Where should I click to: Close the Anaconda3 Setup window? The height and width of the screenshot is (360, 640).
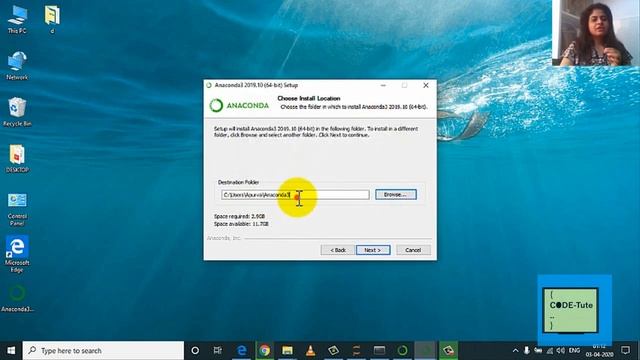(x=426, y=85)
